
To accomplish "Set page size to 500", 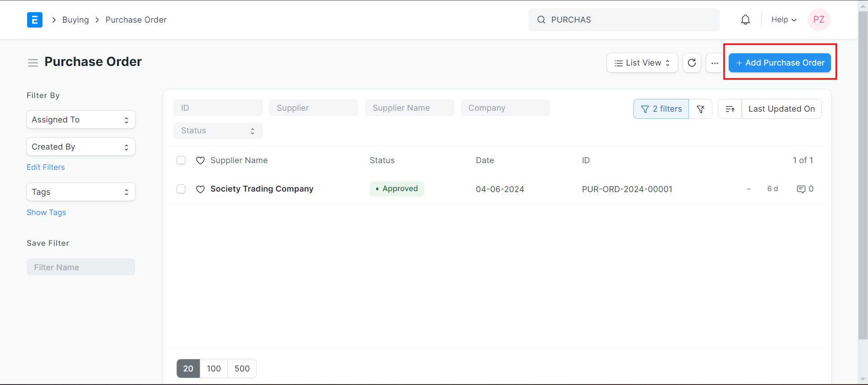I will [x=242, y=369].
